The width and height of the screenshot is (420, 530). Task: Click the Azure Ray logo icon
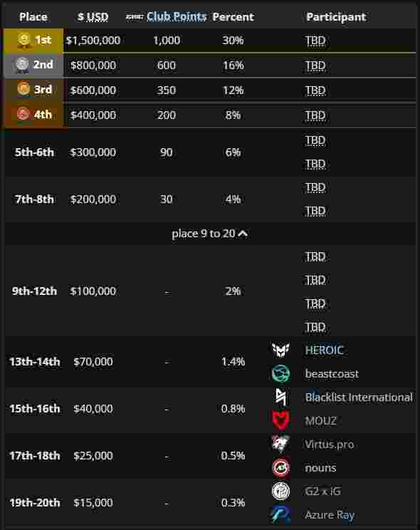coord(280,514)
